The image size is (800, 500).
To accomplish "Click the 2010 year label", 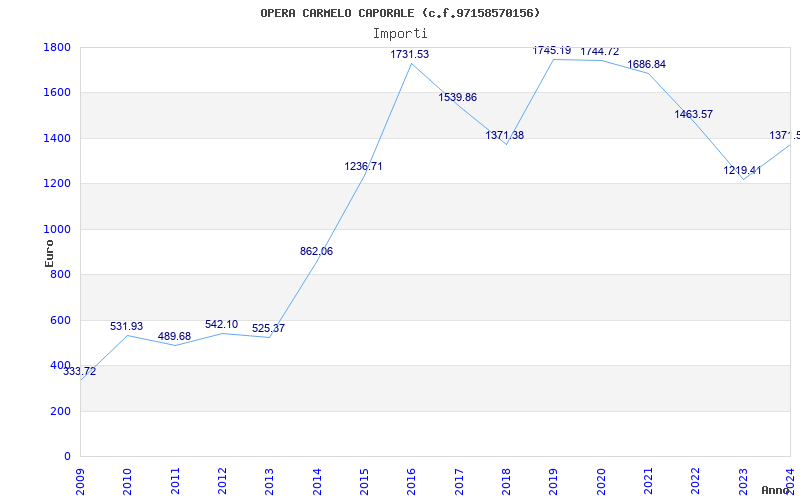I will (x=128, y=482).
